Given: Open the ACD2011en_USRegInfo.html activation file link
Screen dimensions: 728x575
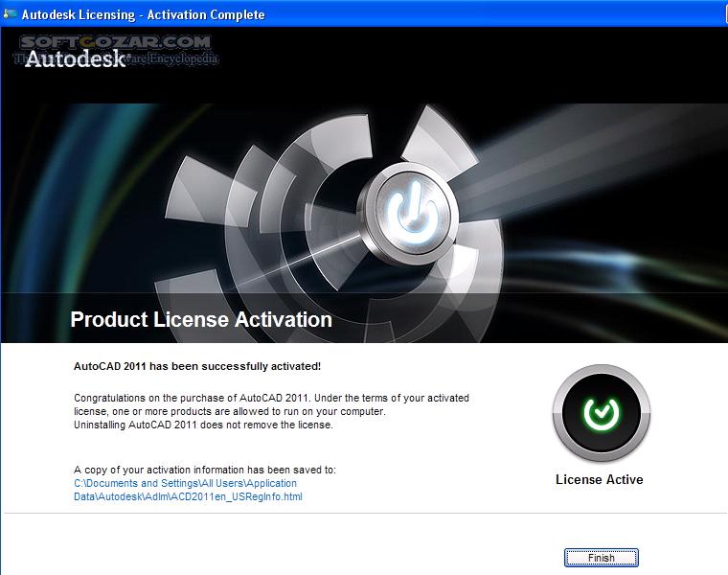Looking at the screenshot, I should [188, 490].
